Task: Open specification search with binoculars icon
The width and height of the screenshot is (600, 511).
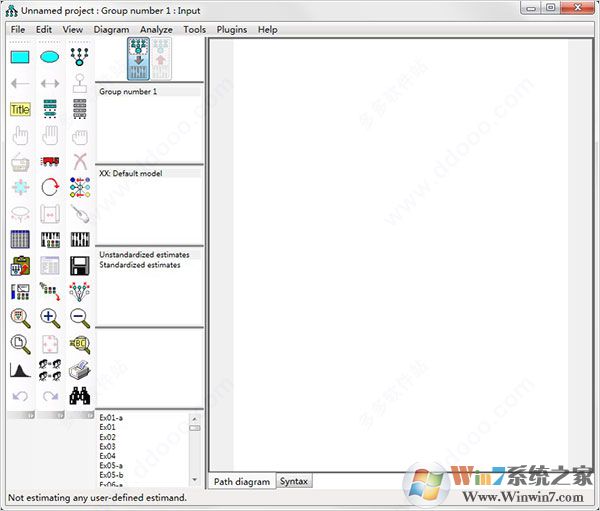Action: pos(80,396)
